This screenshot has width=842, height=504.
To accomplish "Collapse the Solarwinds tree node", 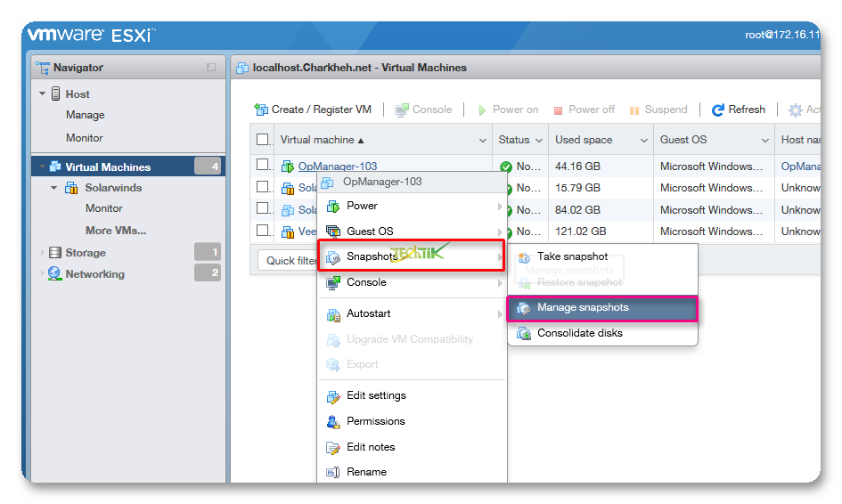I will point(53,188).
